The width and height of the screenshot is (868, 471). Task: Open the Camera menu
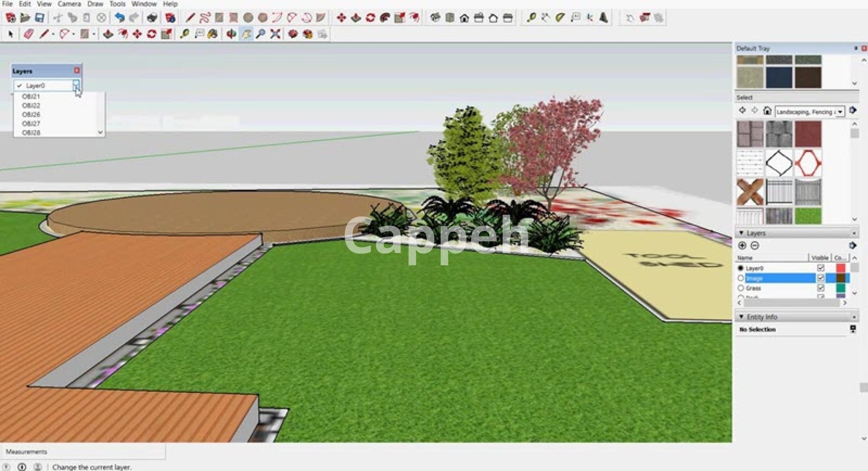69,4
